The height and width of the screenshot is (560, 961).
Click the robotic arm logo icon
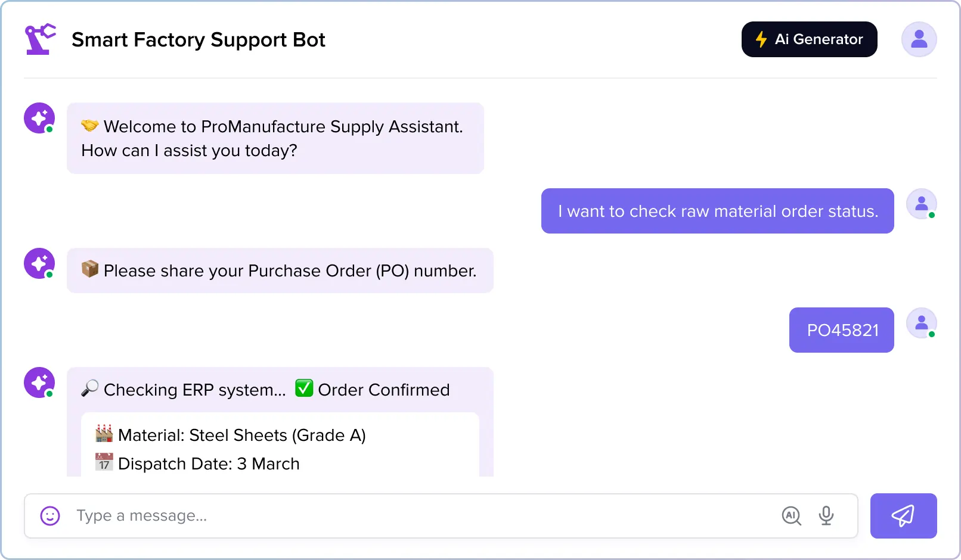[41, 39]
